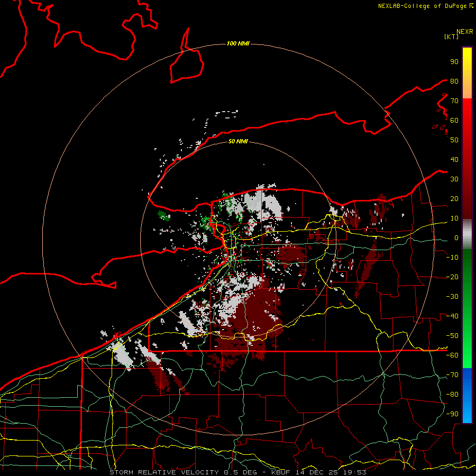Click the 30 value on the velocity scale
The width and height of the screenshot is (476, 476).
coord(454,179)
